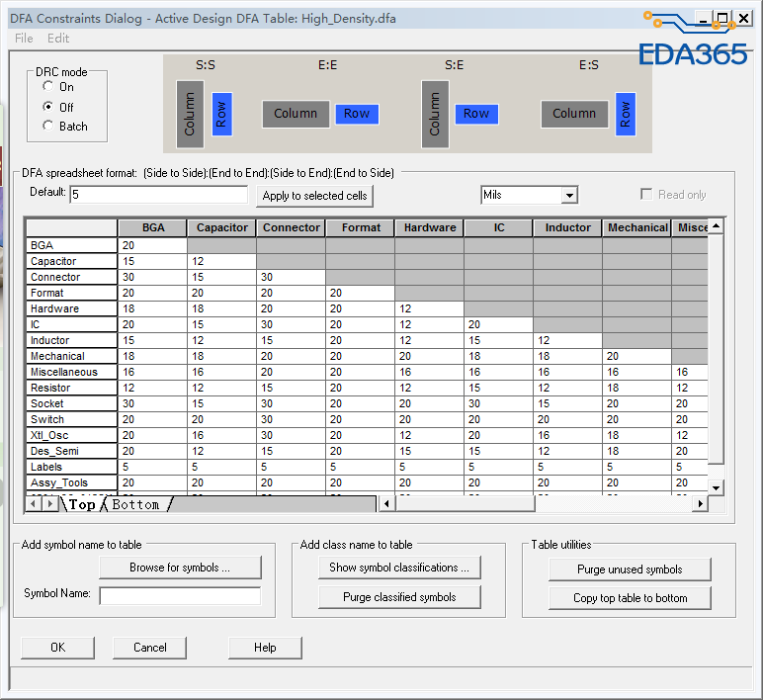
Task: Select the Connector row BGA column cell
Action: [153, 277]
